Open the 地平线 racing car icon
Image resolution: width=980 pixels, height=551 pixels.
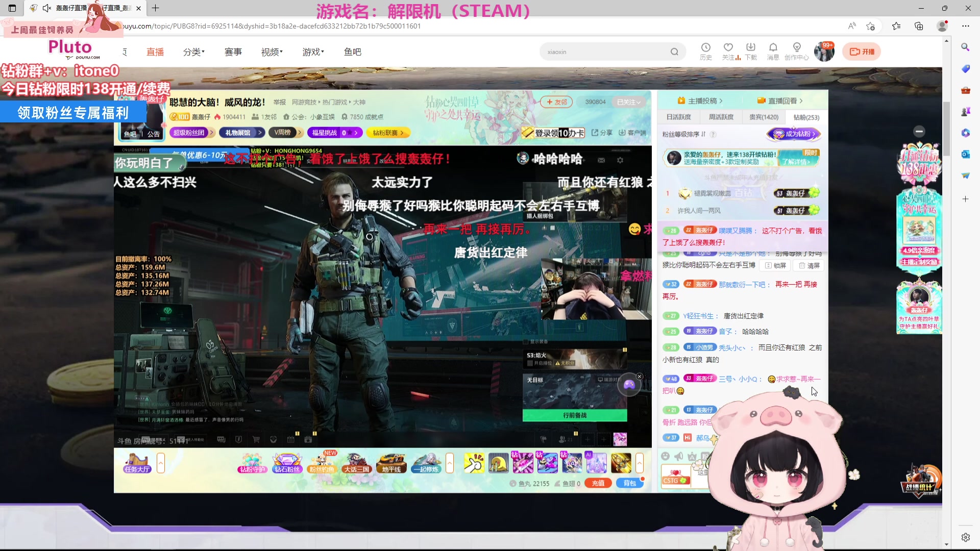[x=391, y=463]
